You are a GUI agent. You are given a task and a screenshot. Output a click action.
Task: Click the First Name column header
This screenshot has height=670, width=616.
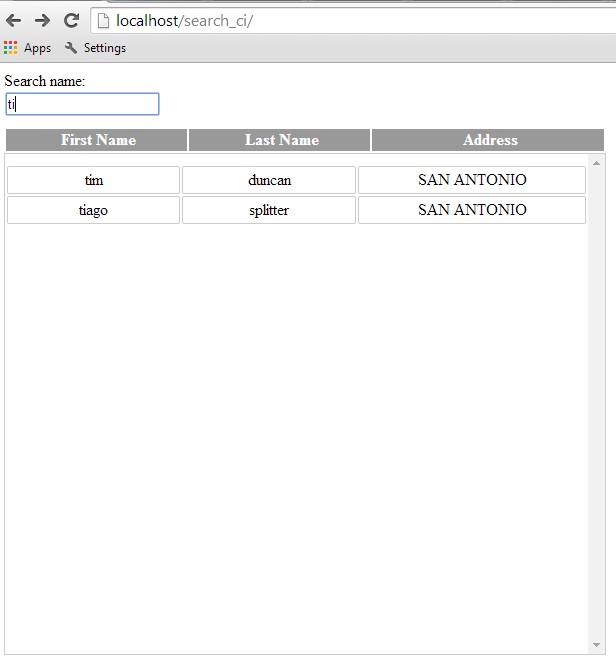point(97,140)
